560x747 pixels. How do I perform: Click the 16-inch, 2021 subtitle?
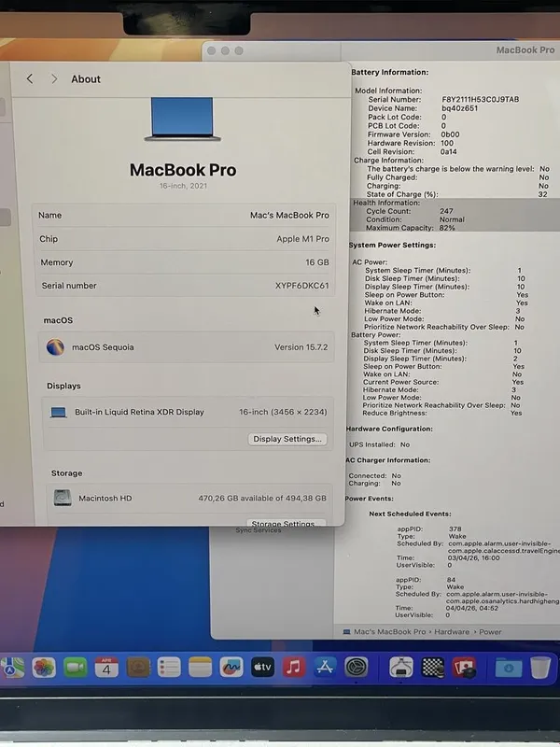183,186
